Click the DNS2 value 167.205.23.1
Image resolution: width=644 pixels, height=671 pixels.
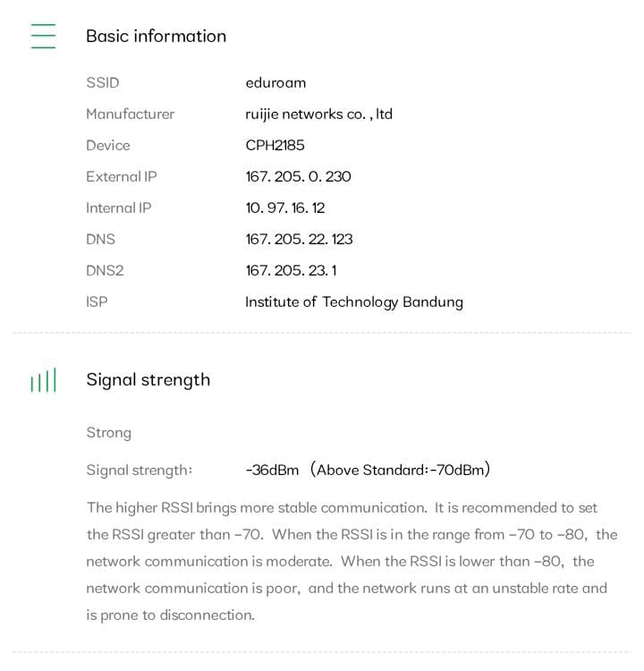coord(291,270)
